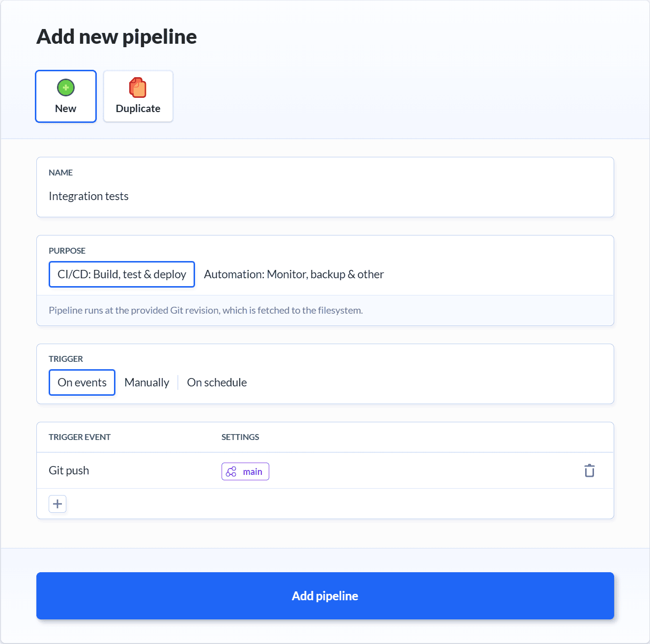
Task: Click the PURPOSE section label
Action: pos(67,251)
